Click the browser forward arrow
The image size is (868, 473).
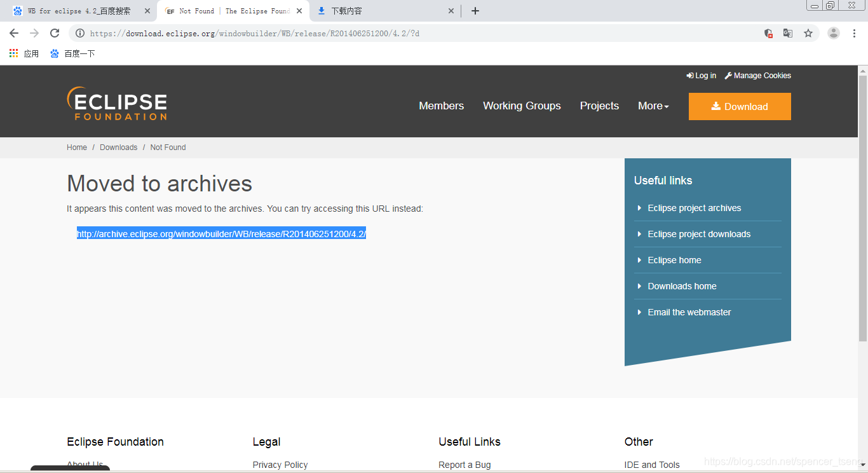(x=34, y=33)
